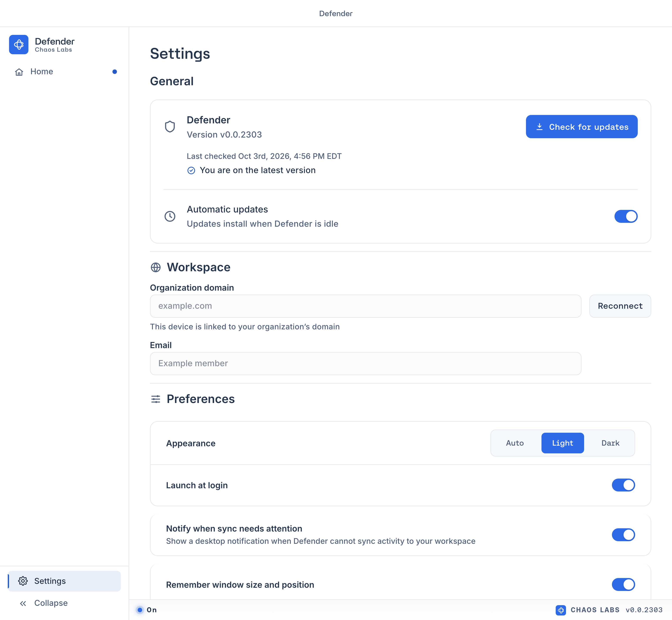Image resolution: width=672 pixels, height=620 pixels.
Task: Disable the Automatic updates toggle
Action: [626, 216]
